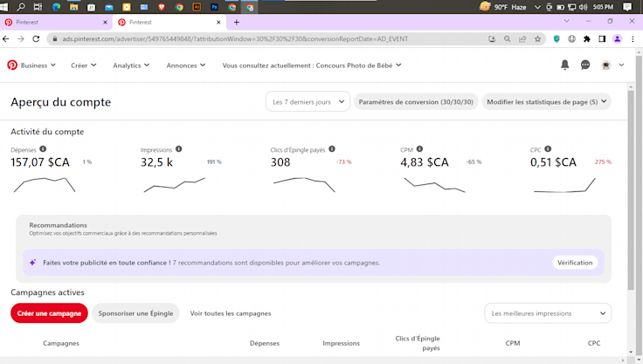The image size is (643, 364).
Task: Click the account profile avatar
Action: (x=606, y=65)
